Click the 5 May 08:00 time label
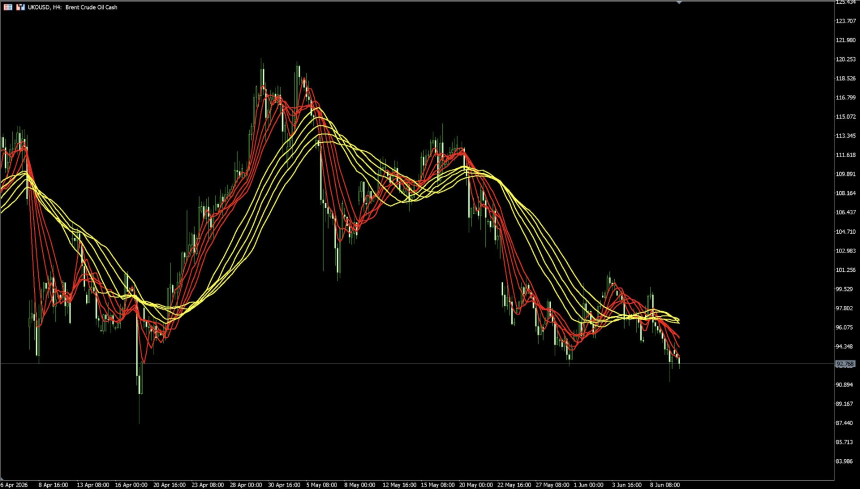Viewport: 860px width, 489px height. click(x=322, y=485)
